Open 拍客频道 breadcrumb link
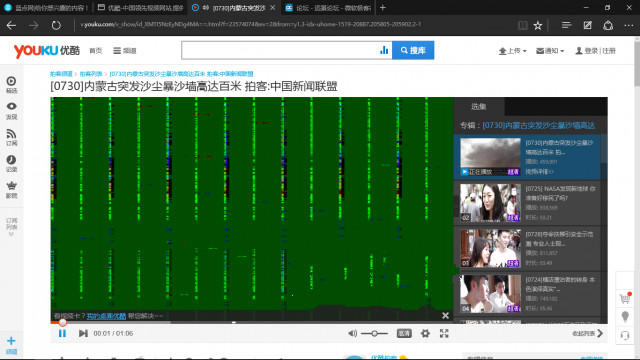This screenshot has width=640, height=360. pos(61,74)
